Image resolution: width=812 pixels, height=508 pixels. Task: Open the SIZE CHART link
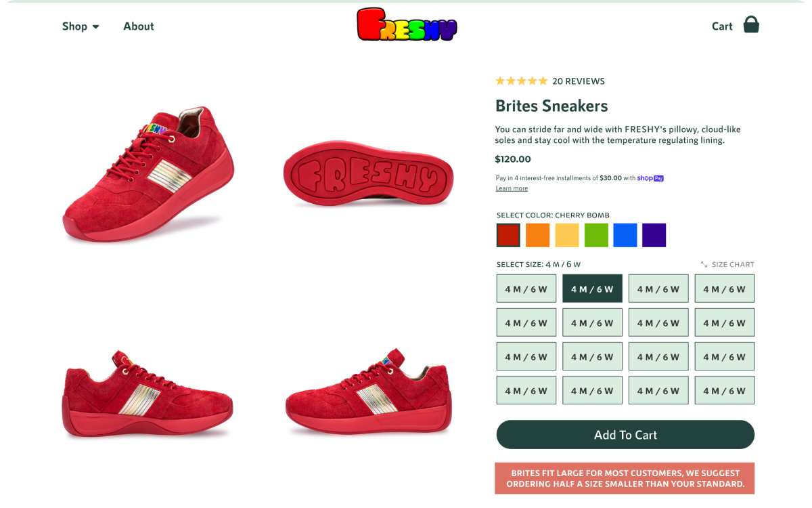pos(733,265)
